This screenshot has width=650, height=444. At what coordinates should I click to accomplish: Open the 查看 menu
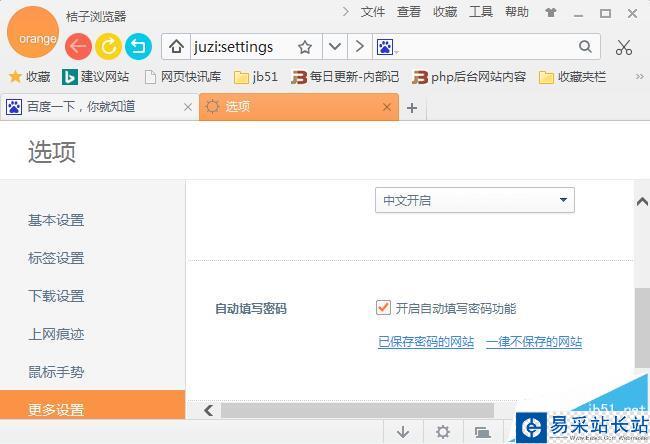[409, 12]
